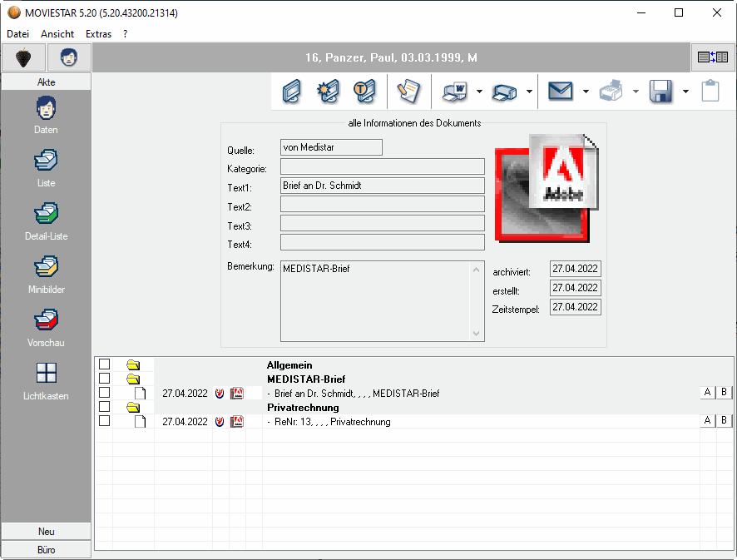This screenshot has height=560, width=737.
Task: Open the Ansicht menu
Action: click(x=57, y=34)
